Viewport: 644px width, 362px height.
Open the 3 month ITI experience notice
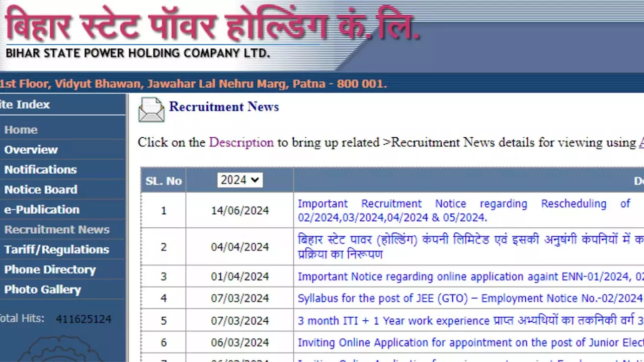pos(470,320)
